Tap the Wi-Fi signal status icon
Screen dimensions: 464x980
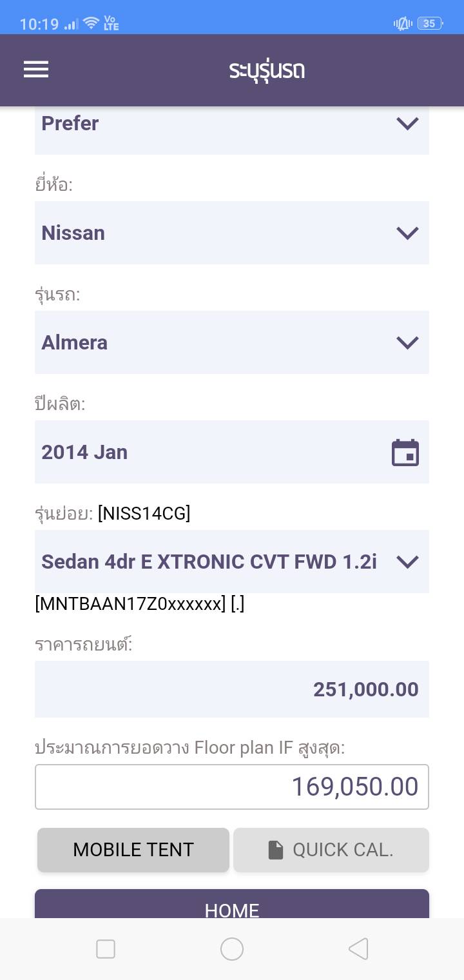click(92, 24)
